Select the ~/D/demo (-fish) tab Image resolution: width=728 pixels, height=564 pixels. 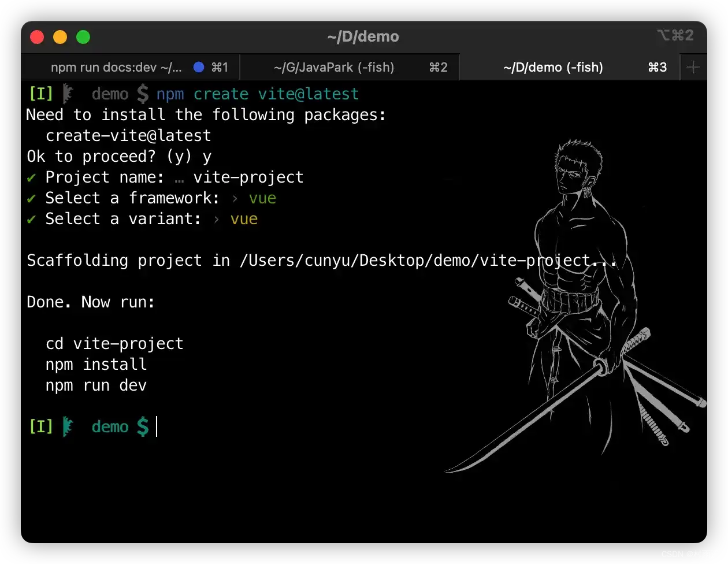coord(553,68)
